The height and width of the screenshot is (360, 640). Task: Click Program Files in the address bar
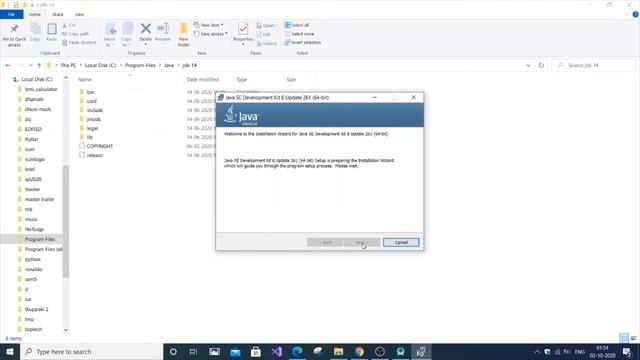[140, 65]
